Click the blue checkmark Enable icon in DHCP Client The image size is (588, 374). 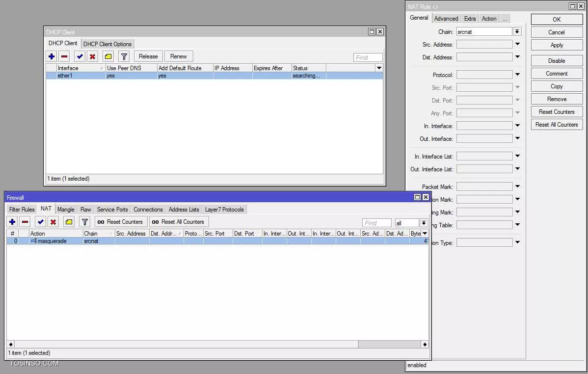[80, 56]
